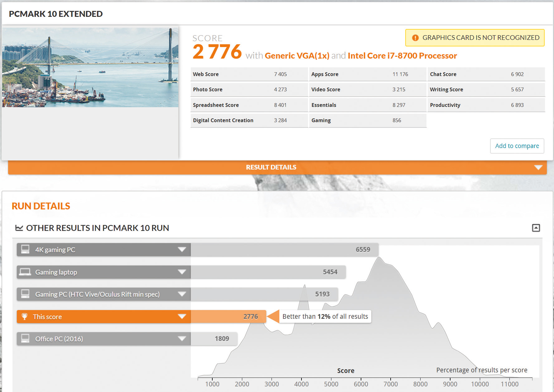Image resolution: width=554 pixels, height=392 pixels.
Task: Click the desktop icon for 4K gaming PC
Action: pos(25,250)
